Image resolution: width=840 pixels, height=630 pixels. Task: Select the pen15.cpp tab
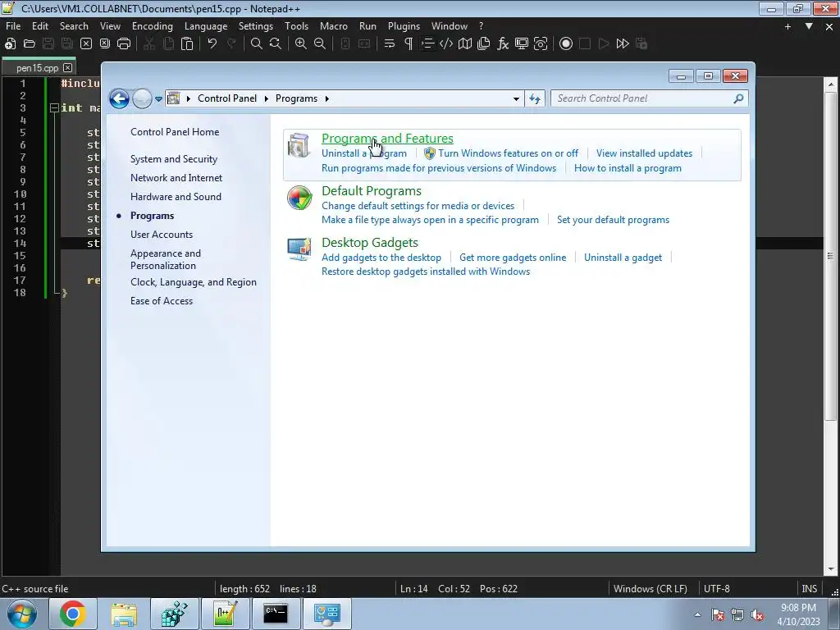(x=37, y=67)
